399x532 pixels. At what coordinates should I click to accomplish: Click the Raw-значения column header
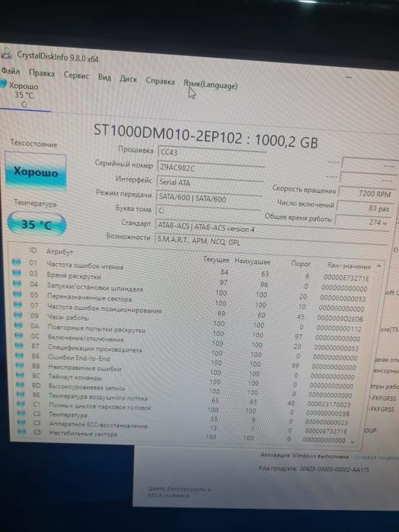349,266
